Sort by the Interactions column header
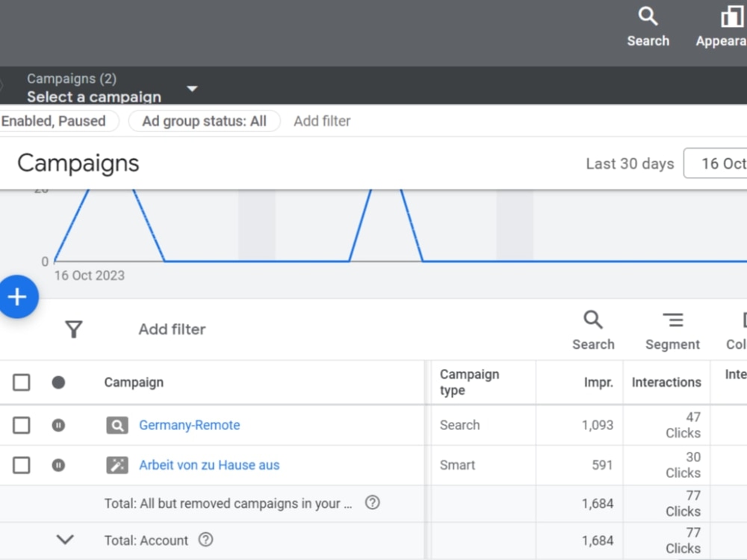747x560 pixels. [x=666, y=382]
